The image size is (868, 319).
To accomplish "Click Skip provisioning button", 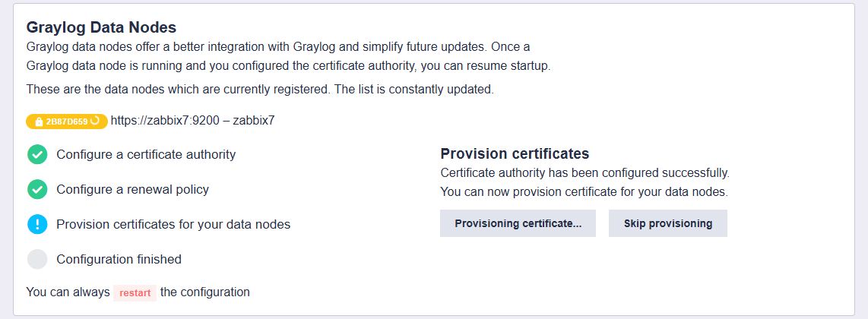I will pyautogui.click(x=667, y=223).
